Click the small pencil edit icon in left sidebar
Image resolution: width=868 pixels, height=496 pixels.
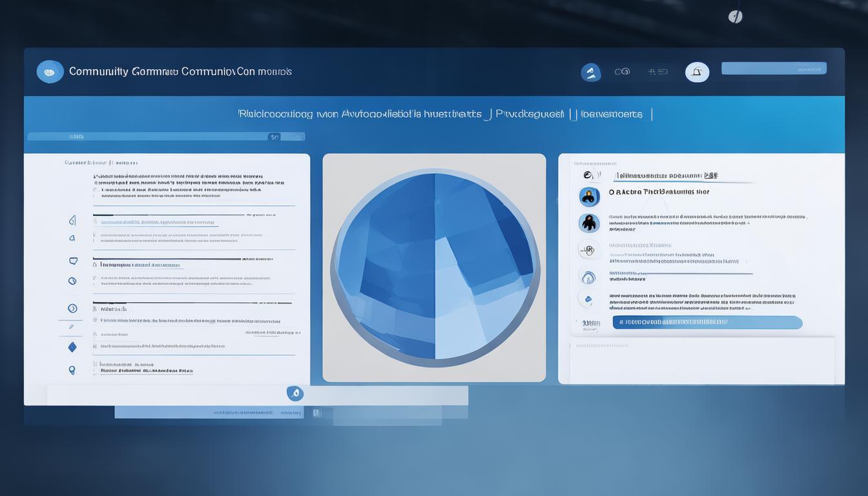coord(72,327)
